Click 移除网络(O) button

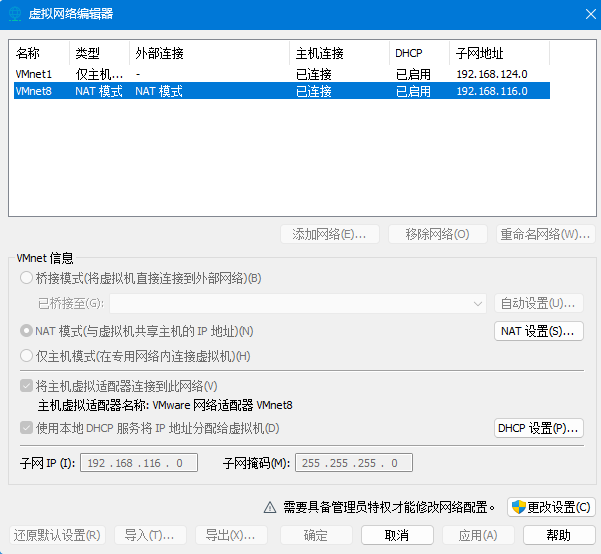pyautogui.click(x=438, y=234)
